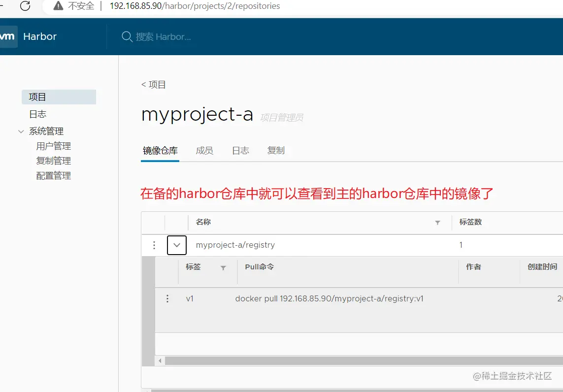Click the 作者 column header

coord(473,267)
